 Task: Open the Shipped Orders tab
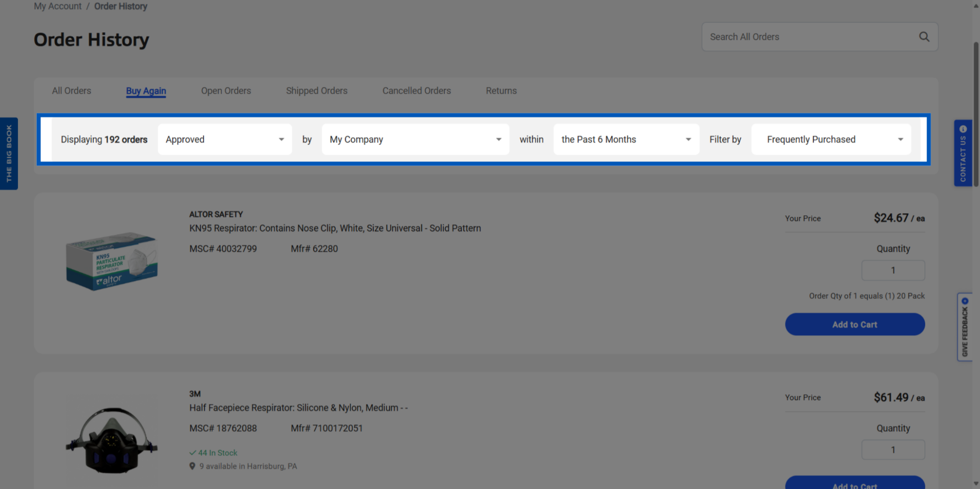pos(317,91)
